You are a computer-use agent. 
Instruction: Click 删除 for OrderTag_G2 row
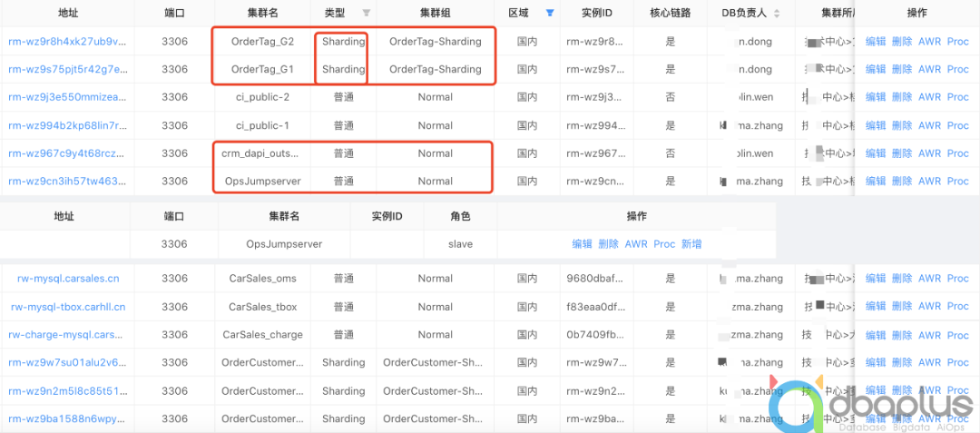pyautogui.click(x=902, y=42)
